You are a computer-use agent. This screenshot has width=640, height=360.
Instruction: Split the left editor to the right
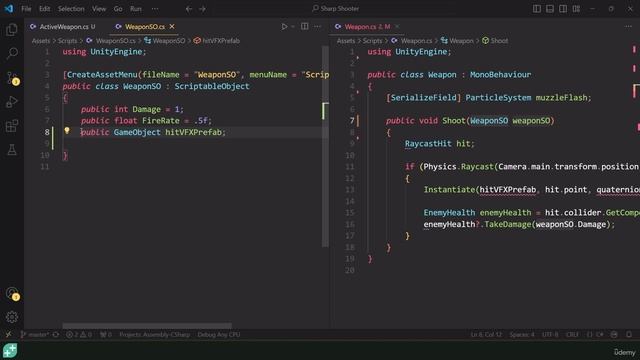click(304, 27)
